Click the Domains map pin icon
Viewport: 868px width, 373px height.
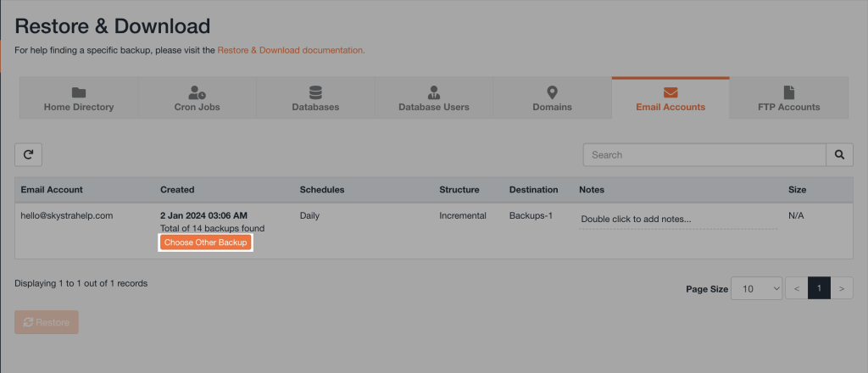[552, 92]
